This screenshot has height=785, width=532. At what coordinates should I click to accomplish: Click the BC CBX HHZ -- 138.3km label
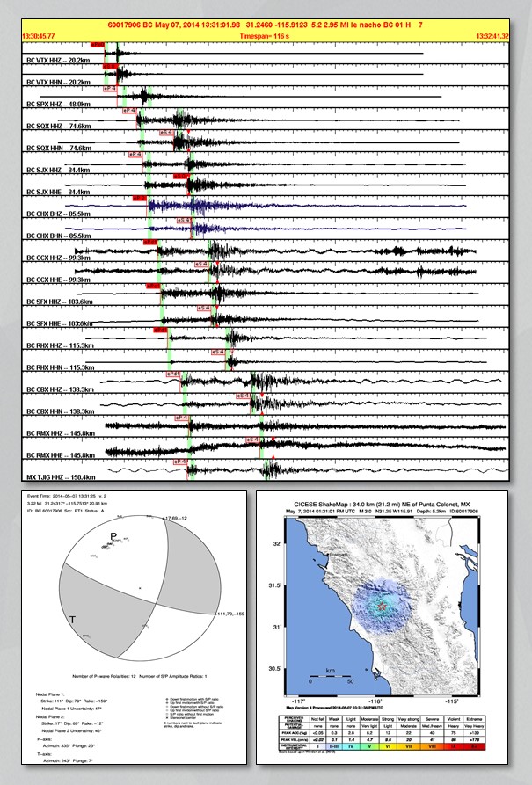[x=60, y=389]
